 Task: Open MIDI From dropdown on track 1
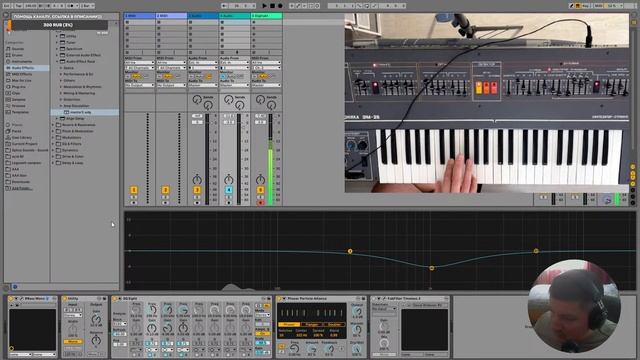point(140,62)
